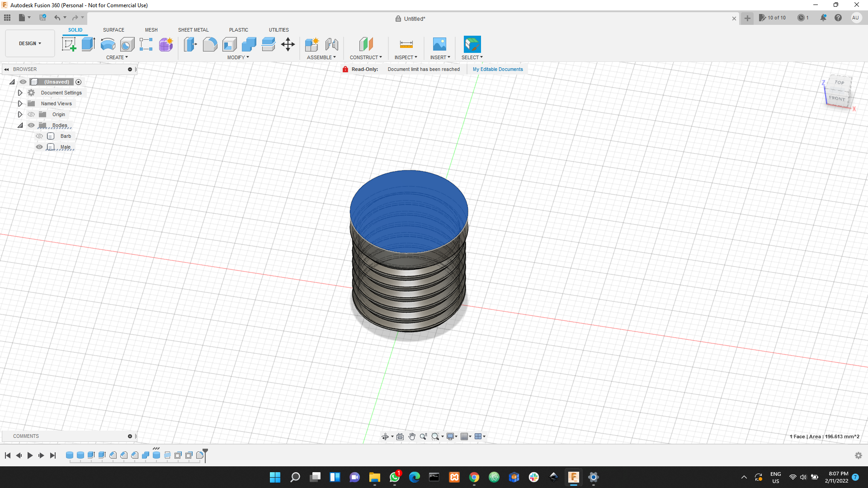The width and height of the screenshot is (868, 488).
Task: Activate the Pan tool in navigation bar
Action: click(411, 436)
